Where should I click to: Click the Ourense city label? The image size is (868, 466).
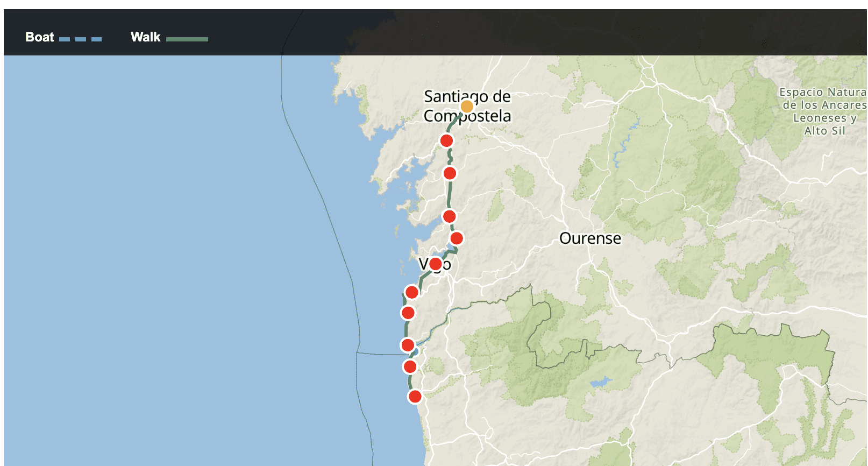[x=590, y=238]
